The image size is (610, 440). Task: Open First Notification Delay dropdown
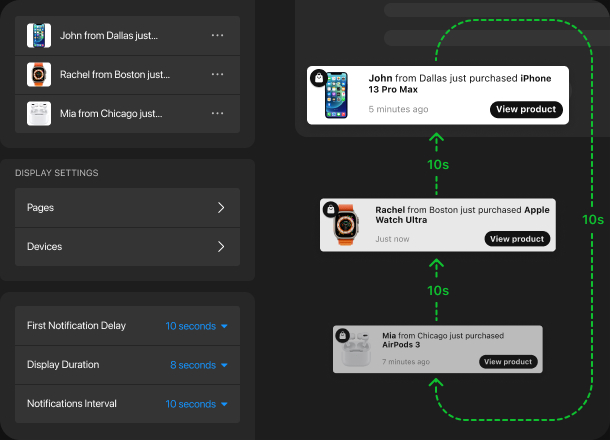point(197,326)
